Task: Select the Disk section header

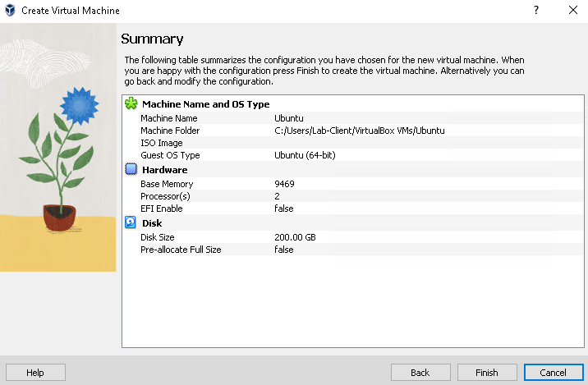Action: click(152, 223)
